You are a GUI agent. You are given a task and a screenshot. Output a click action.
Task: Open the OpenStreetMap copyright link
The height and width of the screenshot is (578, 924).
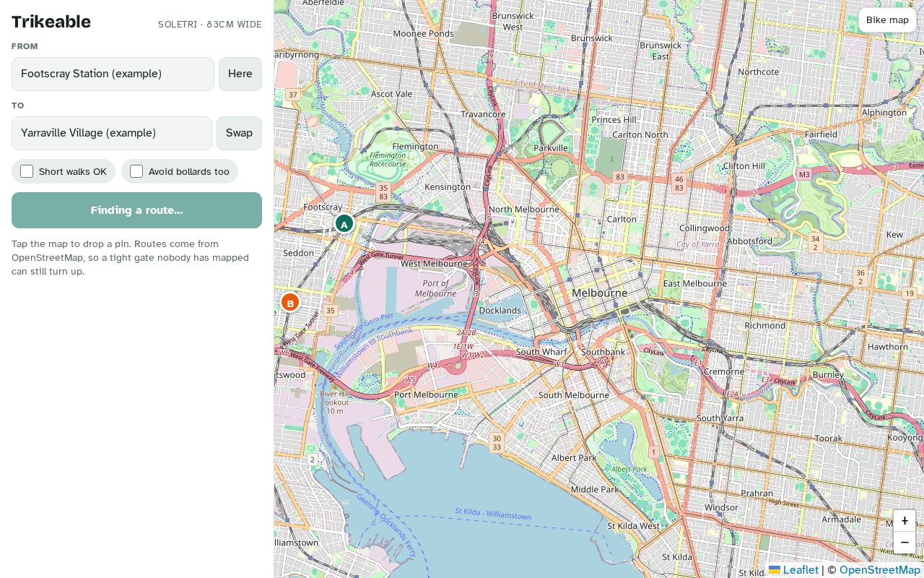point(879,570)
